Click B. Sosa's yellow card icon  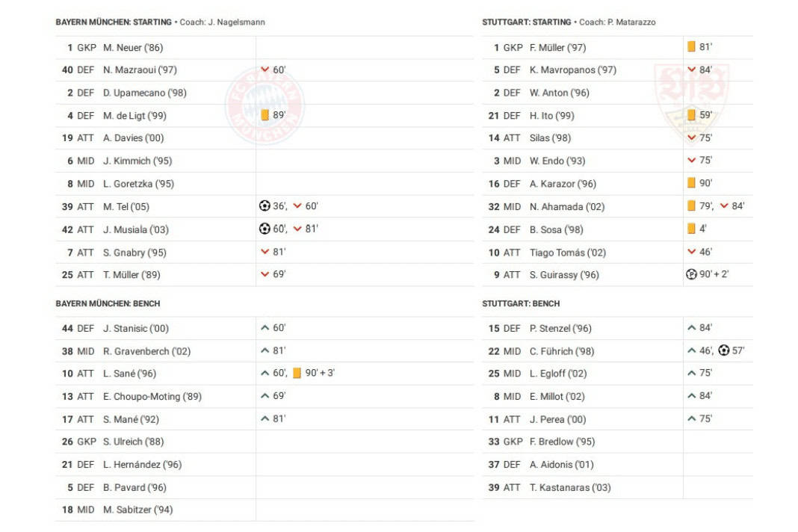tap(691, 229)
